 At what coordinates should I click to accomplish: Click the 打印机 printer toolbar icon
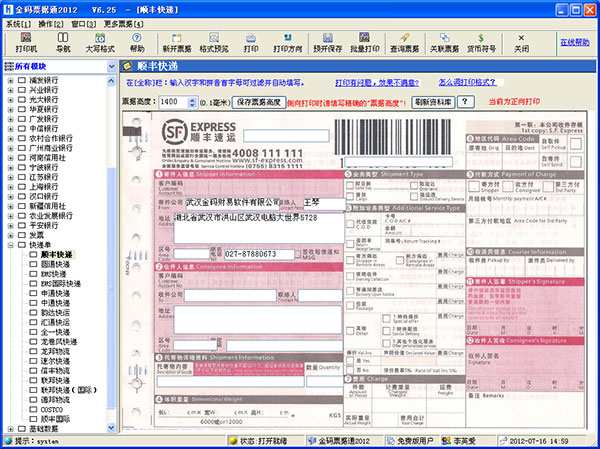(26, 38)
